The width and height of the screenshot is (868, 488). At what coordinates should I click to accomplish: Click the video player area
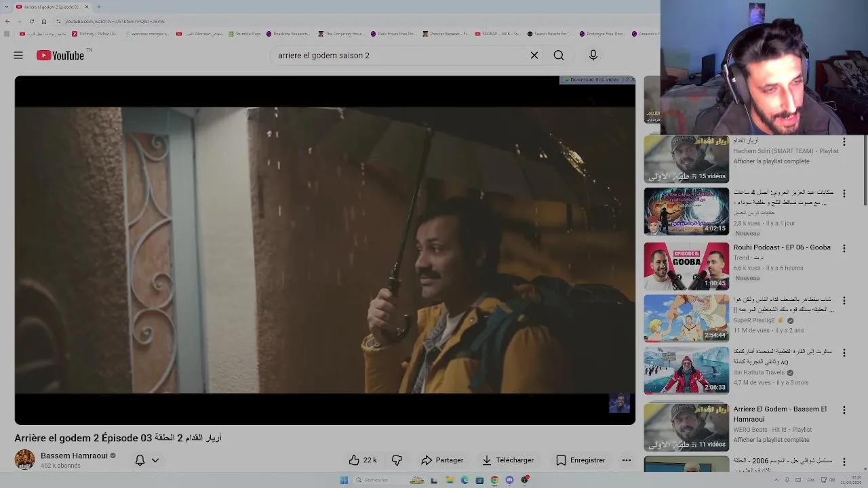coord(325,250)
